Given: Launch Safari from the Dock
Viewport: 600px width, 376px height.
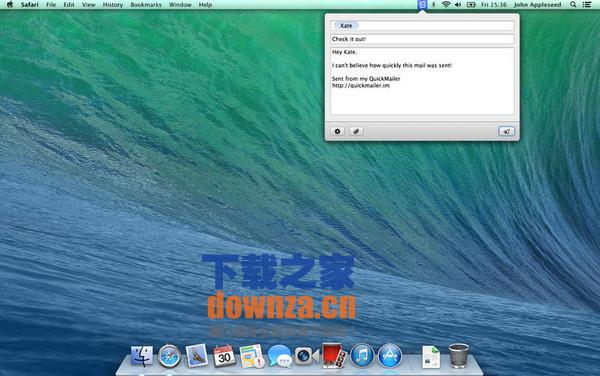Looking at the screenshot, I should (x=169, y=356).
